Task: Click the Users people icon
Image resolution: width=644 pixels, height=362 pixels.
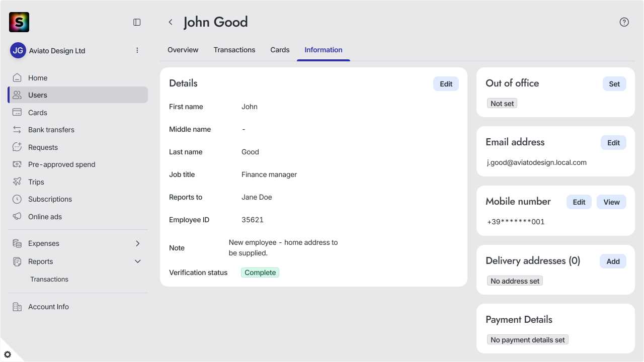Action: [17, 95]
